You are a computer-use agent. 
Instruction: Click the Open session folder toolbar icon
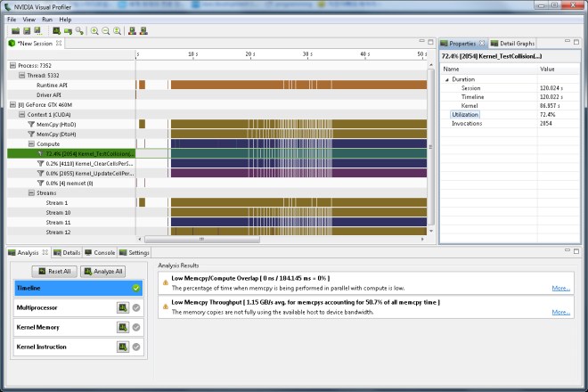[15, 31]
